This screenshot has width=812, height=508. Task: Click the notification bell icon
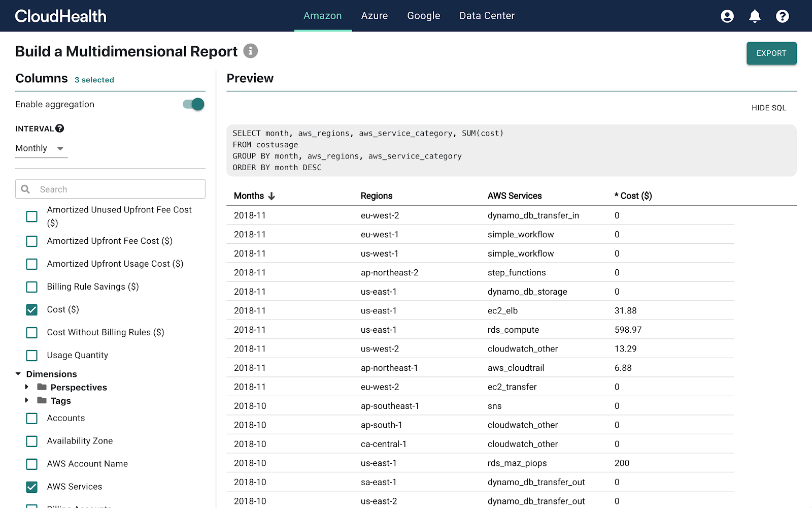(755, 16)
